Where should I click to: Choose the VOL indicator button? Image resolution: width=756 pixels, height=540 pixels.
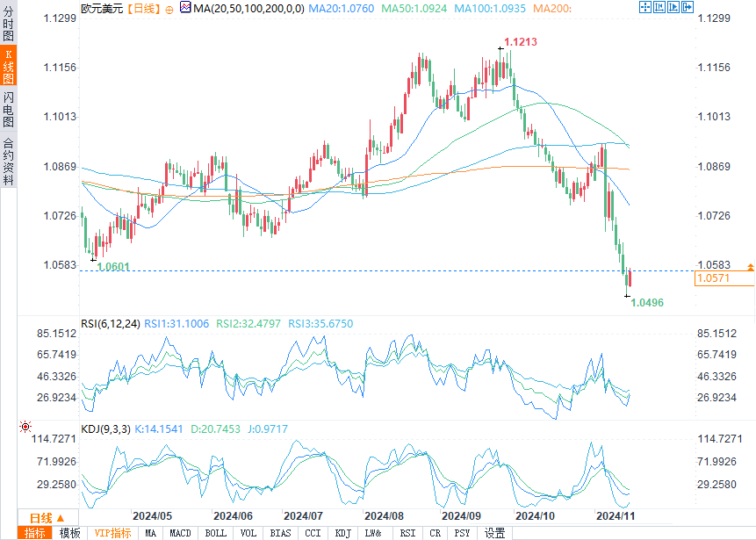248,533
